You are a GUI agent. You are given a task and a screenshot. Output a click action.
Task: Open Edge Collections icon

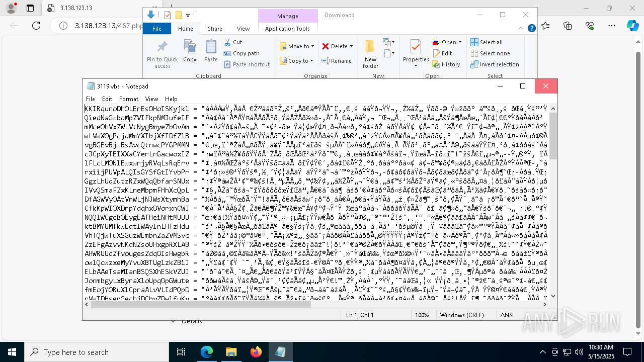tap(568, 26)
